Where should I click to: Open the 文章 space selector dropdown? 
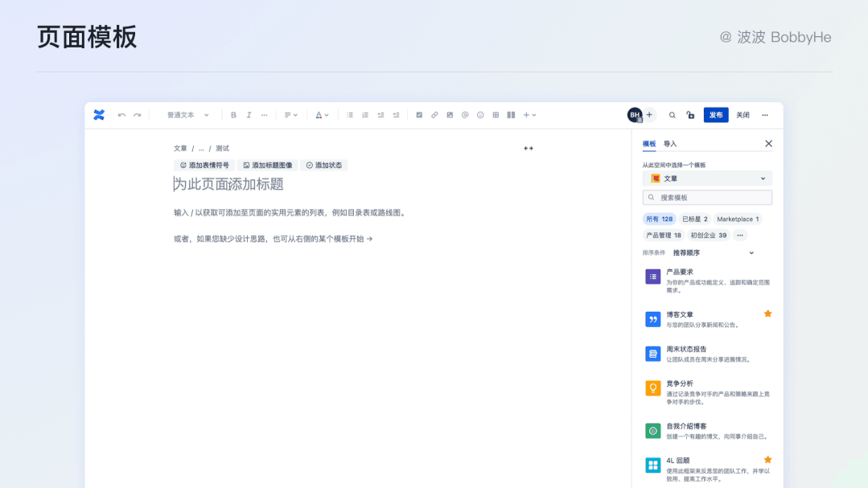707,178
